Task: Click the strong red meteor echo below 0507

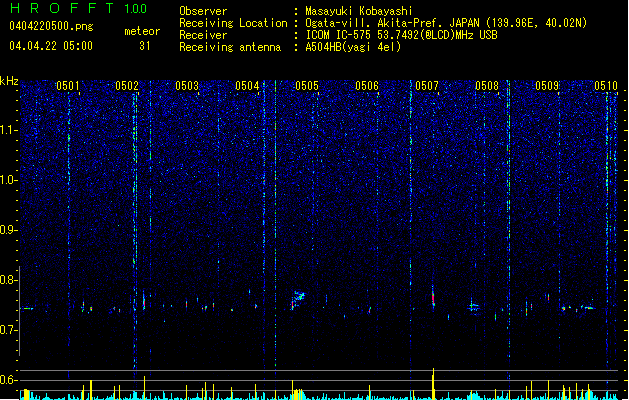Action: pos(433,298)
